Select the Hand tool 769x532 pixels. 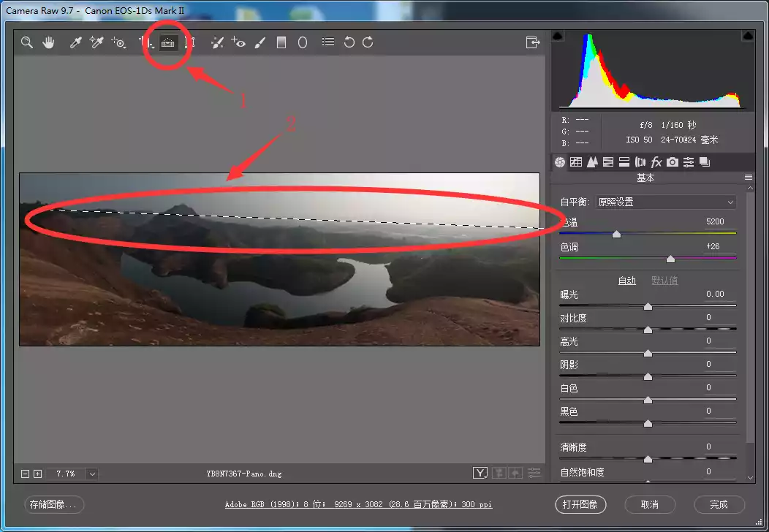click(48, 42)
